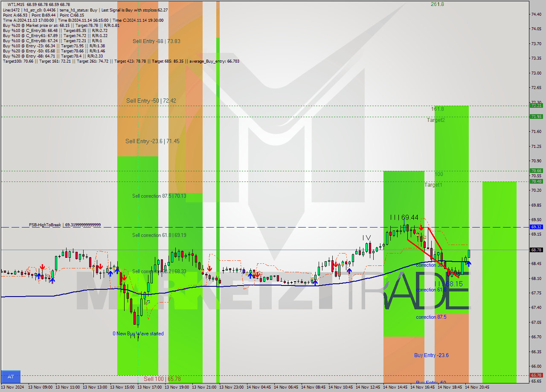Select the red 65.78 price tag

pos(536,375)
